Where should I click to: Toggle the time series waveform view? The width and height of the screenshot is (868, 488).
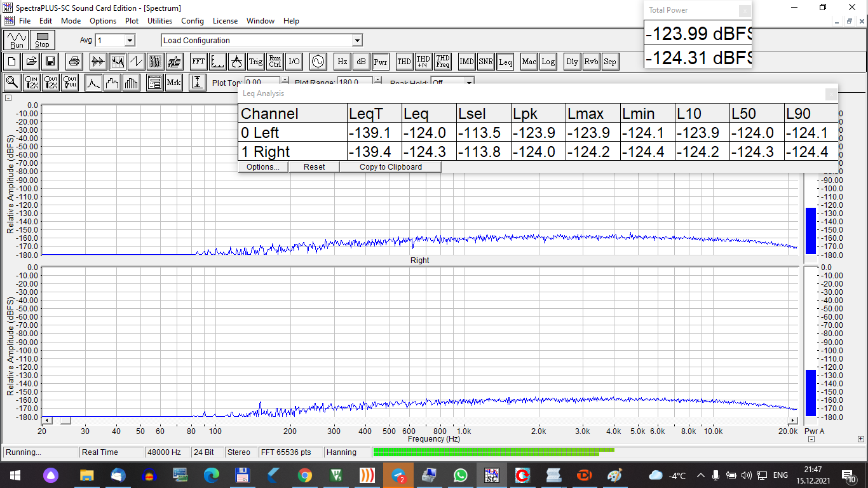(x=98, y=62)
